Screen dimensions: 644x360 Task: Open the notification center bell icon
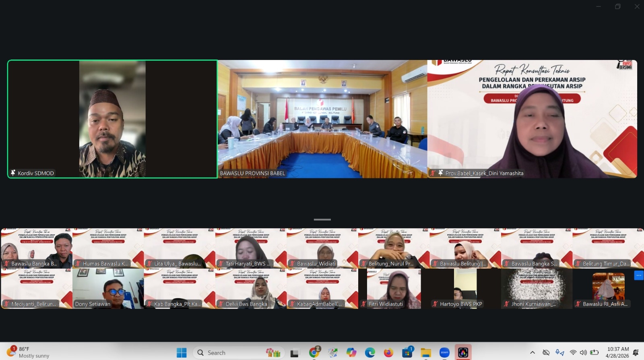tap(636, 353)
